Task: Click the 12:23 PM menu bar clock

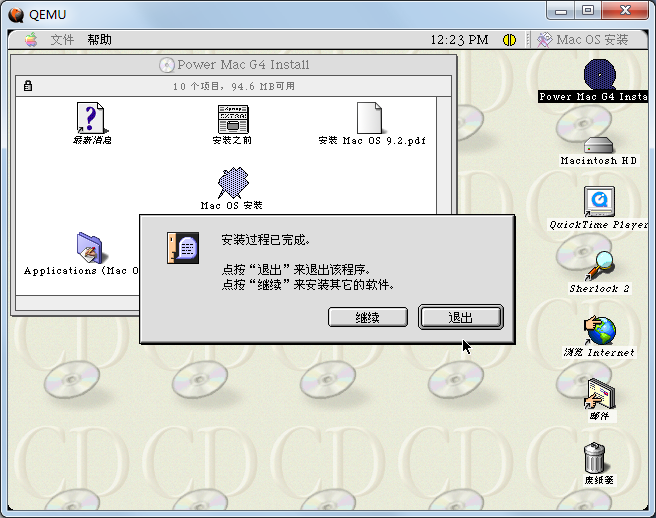Action: 459,40
